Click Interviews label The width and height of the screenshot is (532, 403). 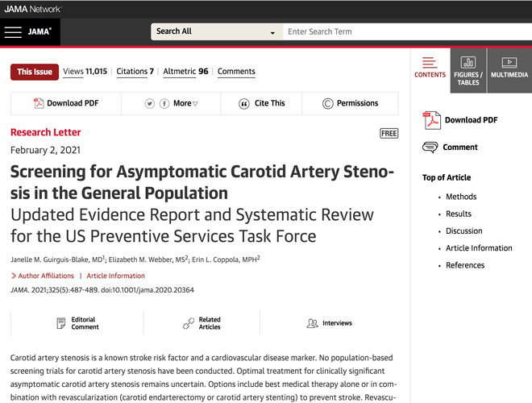tap(337, 323)
